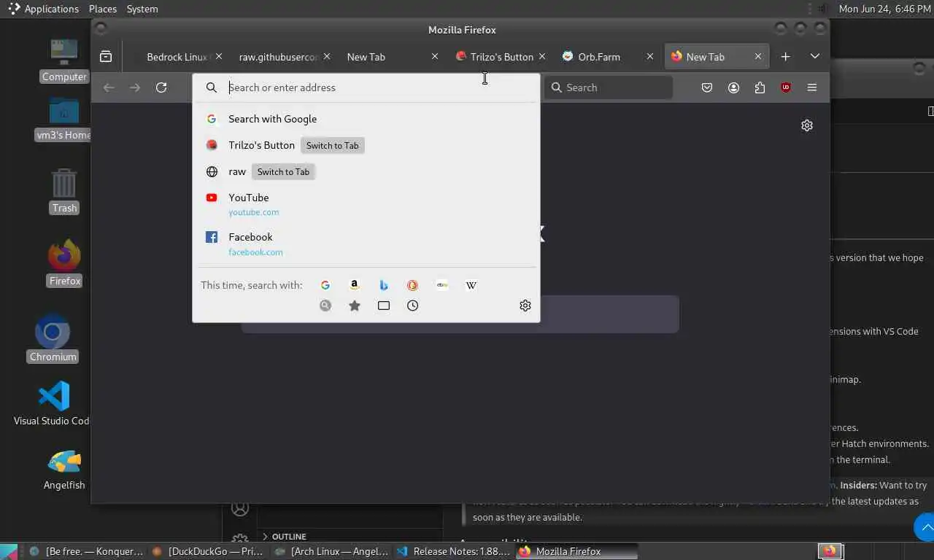Open VS Code accounts icon behind Firefox
Viewport: 934px width, 560px height.
(x=240, y=509)
